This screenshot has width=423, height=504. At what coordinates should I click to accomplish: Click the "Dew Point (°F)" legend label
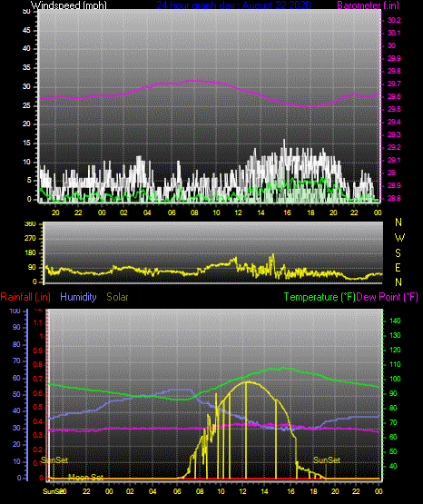pyautogui.click(x=387, y=297)
